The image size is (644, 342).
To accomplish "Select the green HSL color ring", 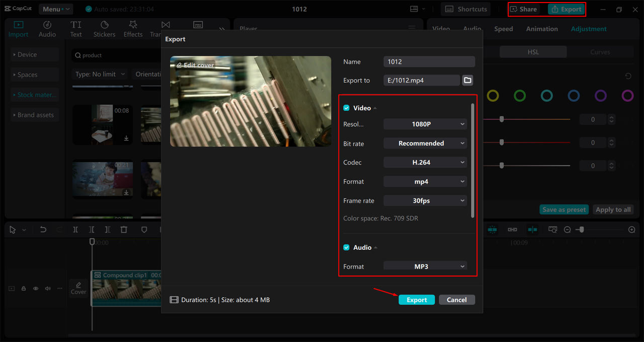I will (520, 95).
